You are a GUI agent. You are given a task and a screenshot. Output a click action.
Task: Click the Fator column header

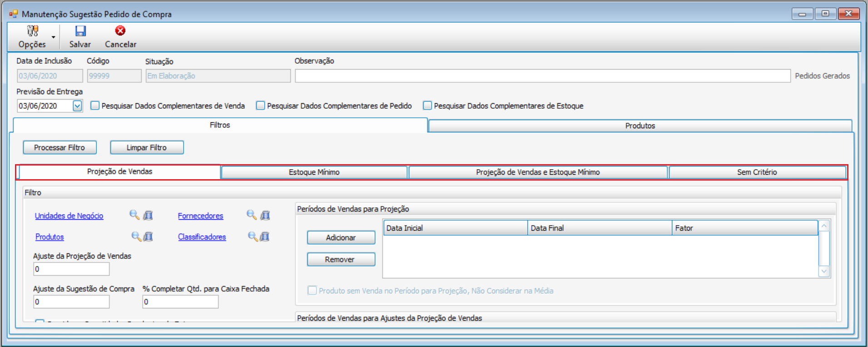click(745, 228)
